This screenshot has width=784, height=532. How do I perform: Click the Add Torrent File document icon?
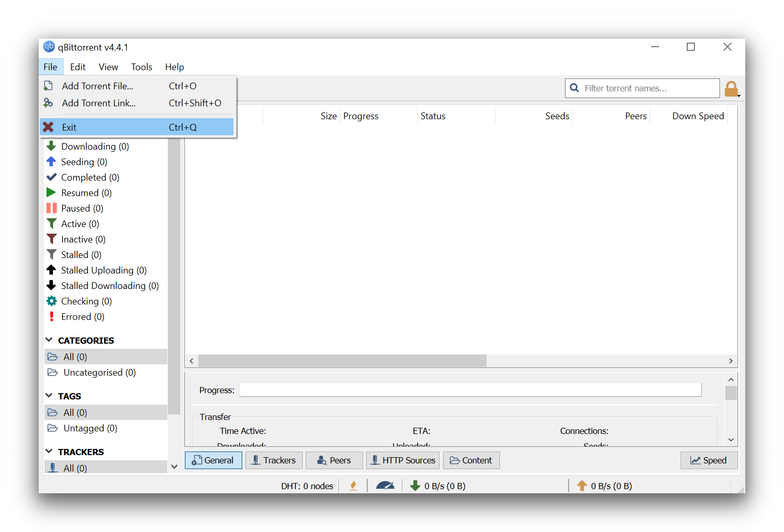(x=48, y=86)
